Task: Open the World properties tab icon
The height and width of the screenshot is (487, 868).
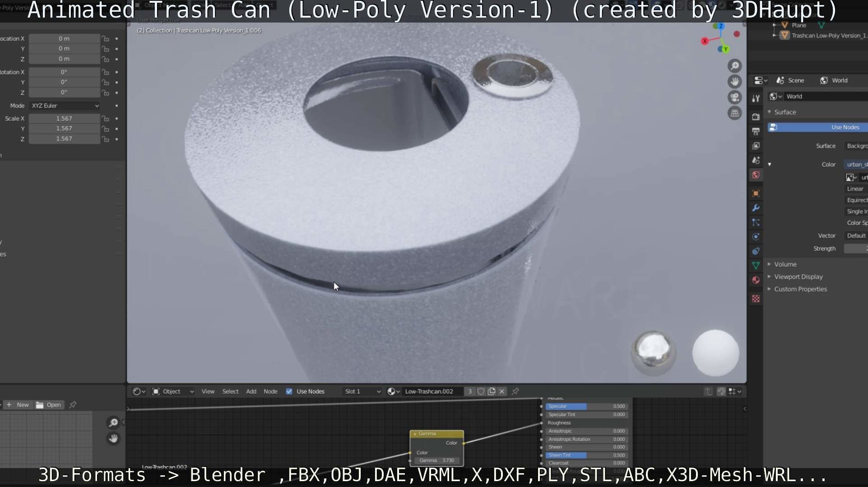Action: click(x=756, y=175)
